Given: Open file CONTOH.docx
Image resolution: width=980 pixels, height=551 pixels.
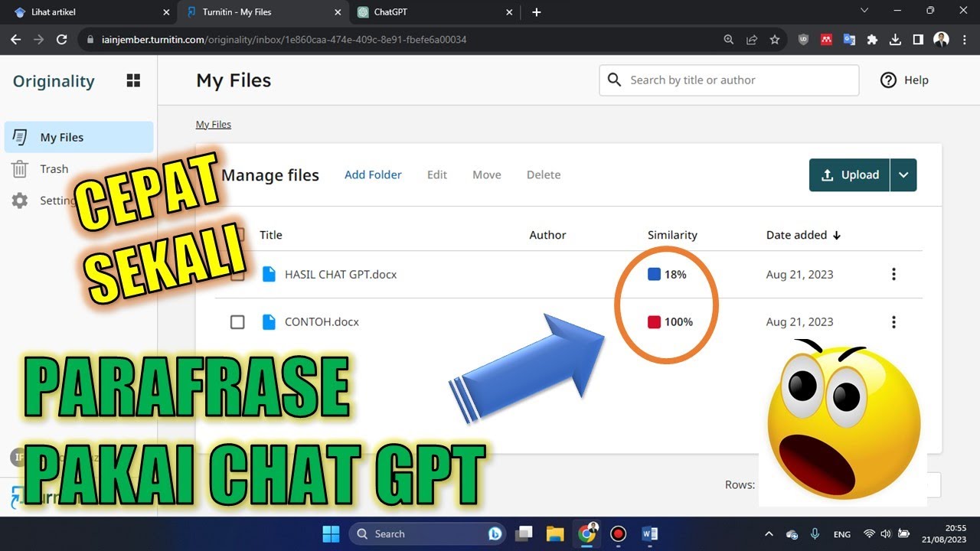Looking at the screenshot, I should pyautogui.click(x=322, y=322).
